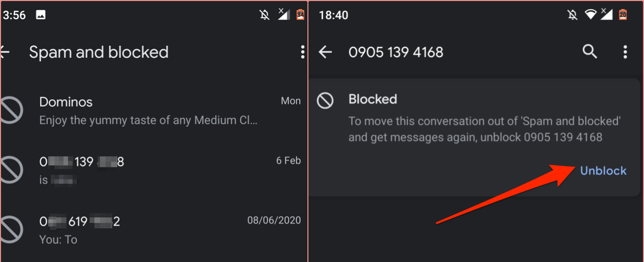Tap the Wi-Fi status icon
This screenshot has width=644, height=262.
(x=590, y=15)
